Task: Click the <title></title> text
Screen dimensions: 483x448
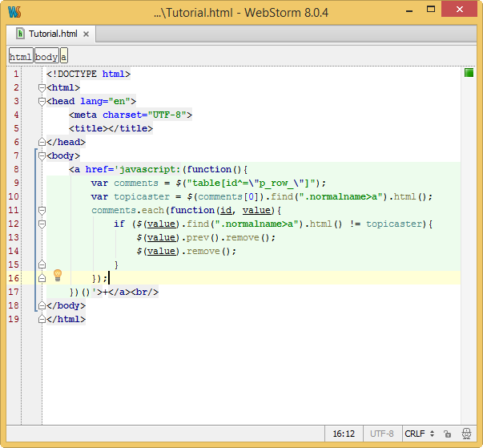Action: pos(111,128)
